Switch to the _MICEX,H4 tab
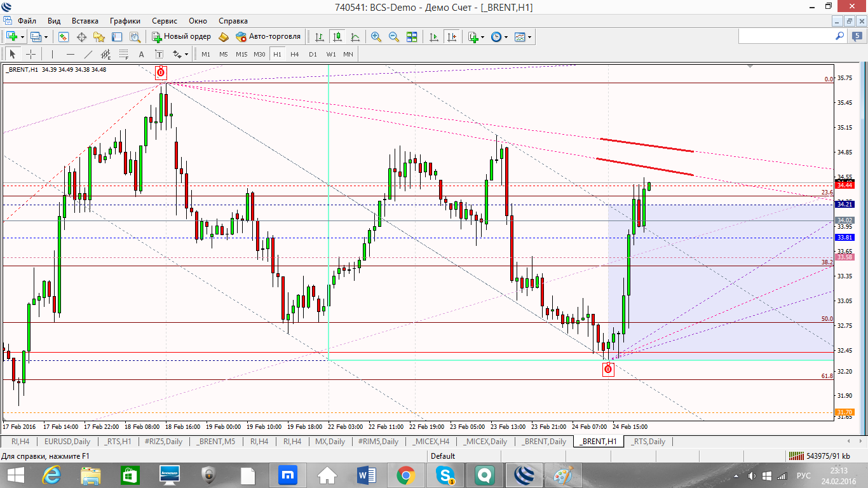Viewport: 868px width, 488px height. point(431,442)
